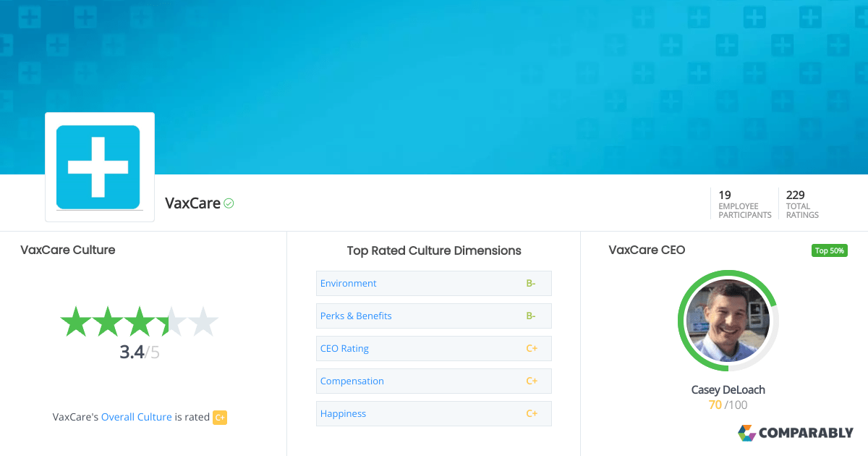The image size is (868, 456).
Task: Click the 3.4/5 rating score
Action: tap(140, 352)
